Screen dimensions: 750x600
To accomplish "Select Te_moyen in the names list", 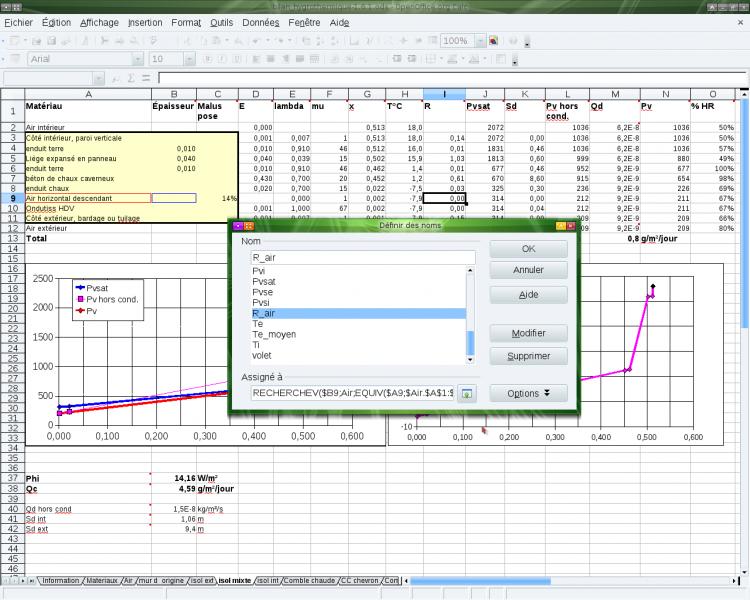I will click(358, 334).
